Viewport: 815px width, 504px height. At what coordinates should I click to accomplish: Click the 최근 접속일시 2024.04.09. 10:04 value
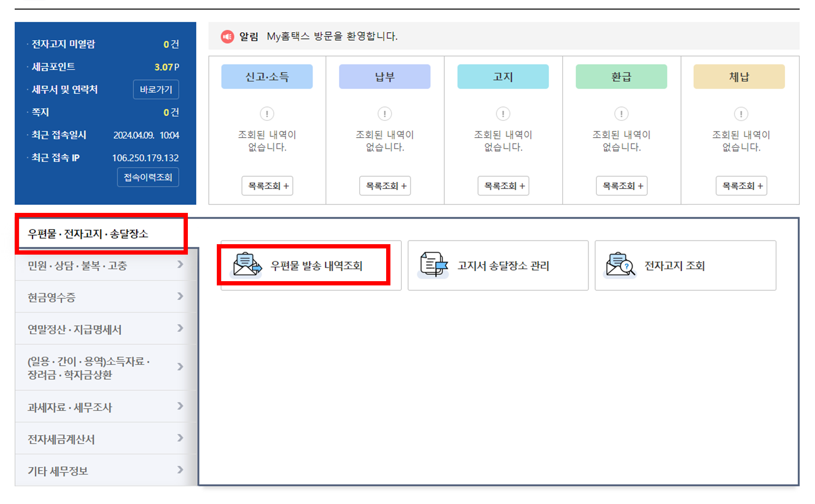tap(146, 135)
